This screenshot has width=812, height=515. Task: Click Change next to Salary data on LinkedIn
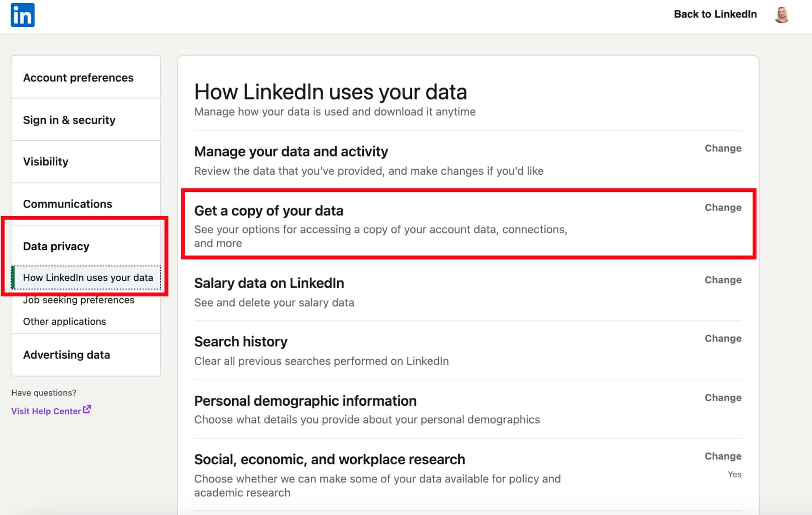tap(723, 280)
